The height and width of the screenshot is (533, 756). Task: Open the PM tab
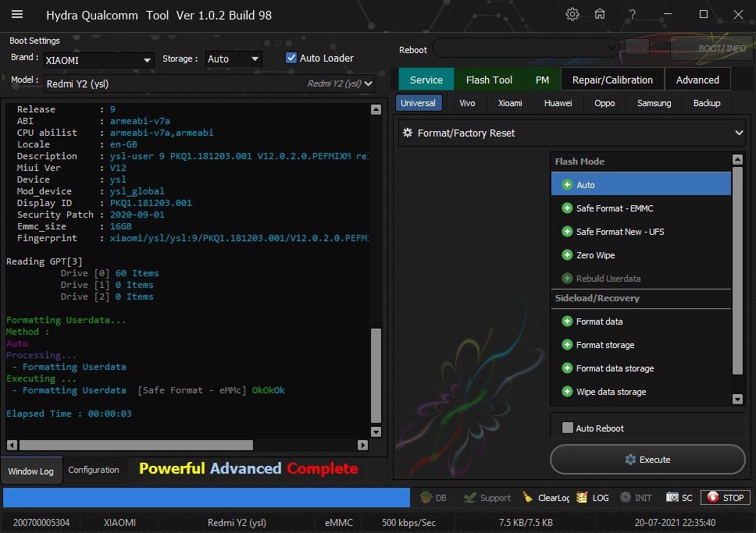coord(542,80)
